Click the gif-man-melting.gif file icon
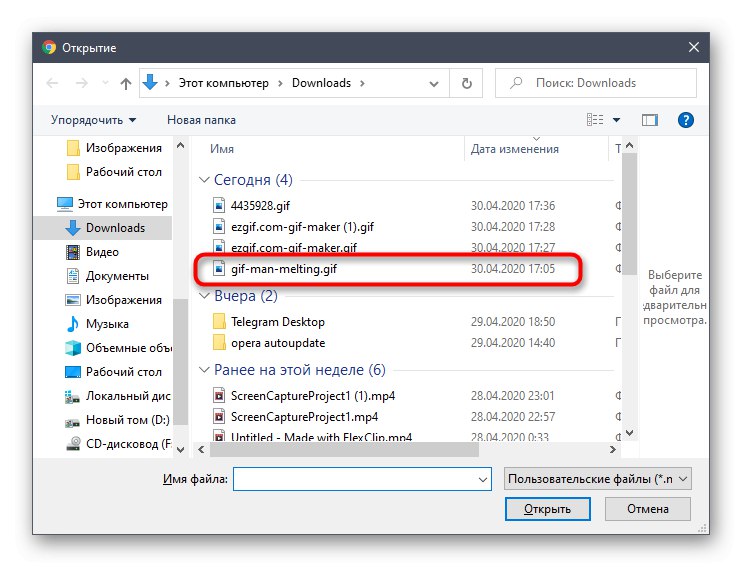The height and width of the screenshot is (567, 742). 219,269
